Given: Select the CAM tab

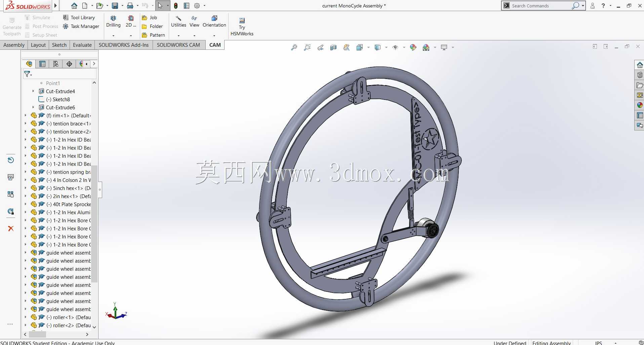Looking at the screenshot, I should tap(215, 45).
